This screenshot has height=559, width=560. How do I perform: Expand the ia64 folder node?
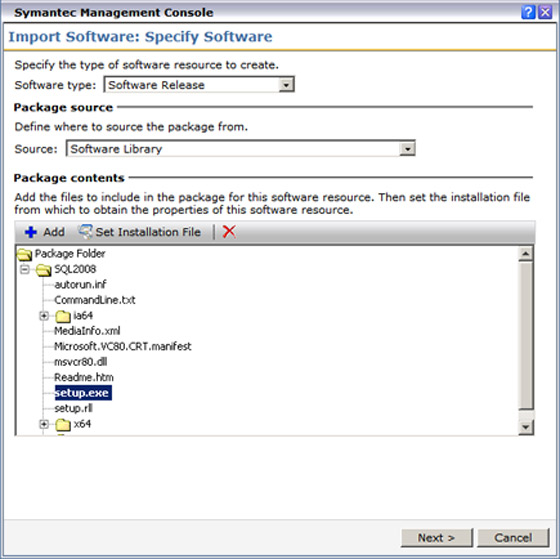pos(44,316)
